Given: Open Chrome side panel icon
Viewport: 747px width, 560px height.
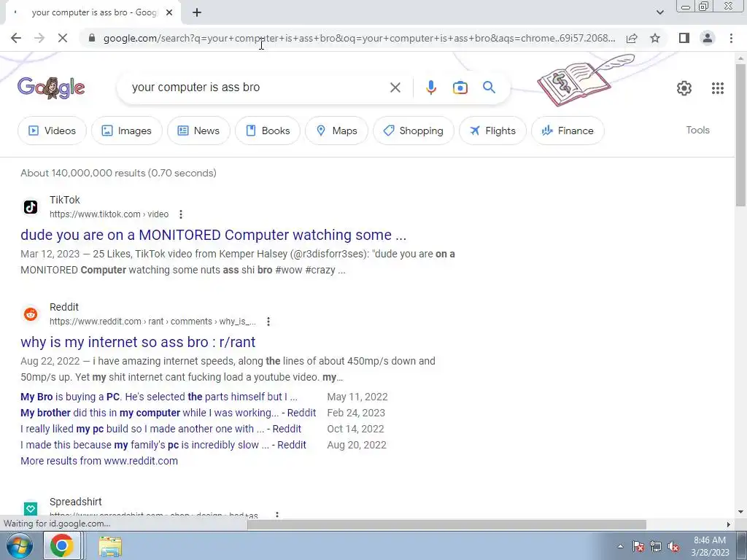Looking at the screenshot, I should (684, 38).
